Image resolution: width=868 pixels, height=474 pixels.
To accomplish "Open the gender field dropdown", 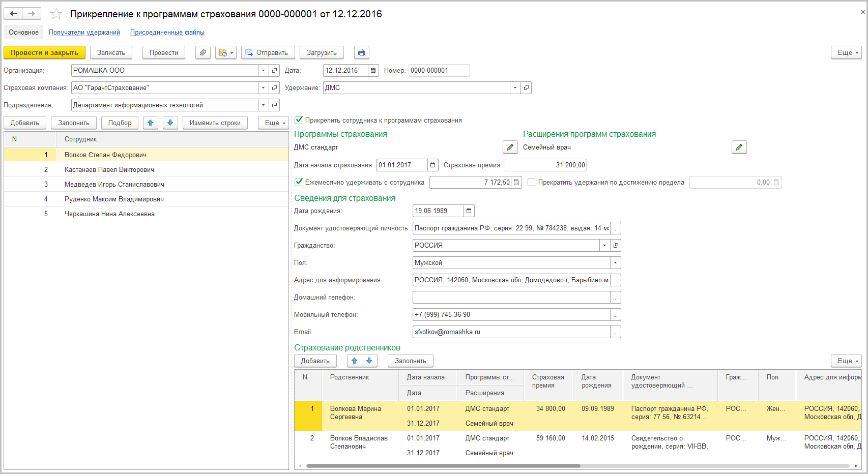I will click(x=615, y=263).
